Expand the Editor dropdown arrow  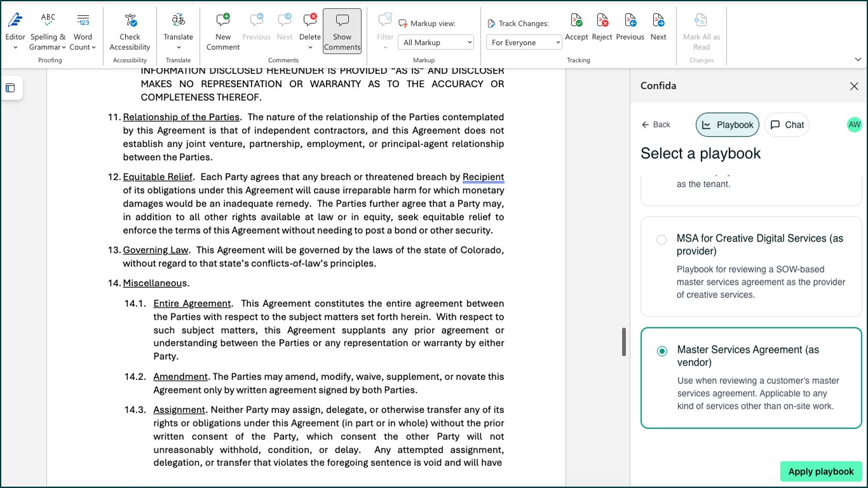click(x=15, y=48)
